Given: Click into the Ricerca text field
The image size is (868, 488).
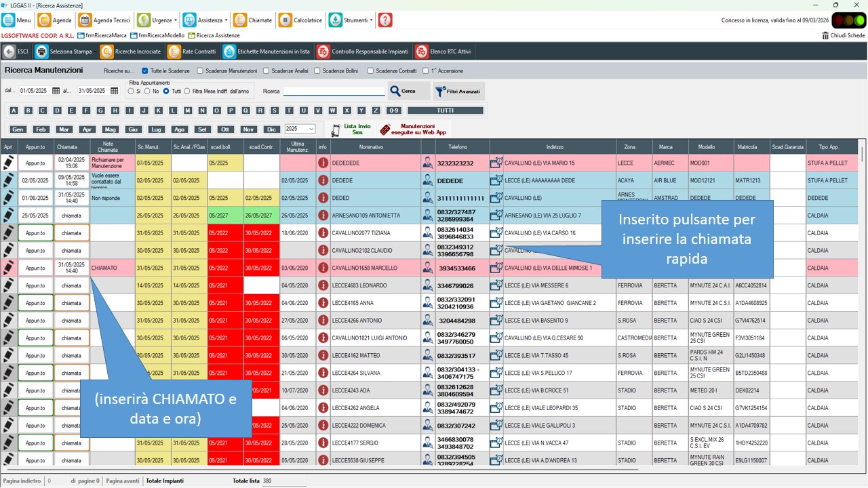Looking at the screenshot, I should pos(334,91).
